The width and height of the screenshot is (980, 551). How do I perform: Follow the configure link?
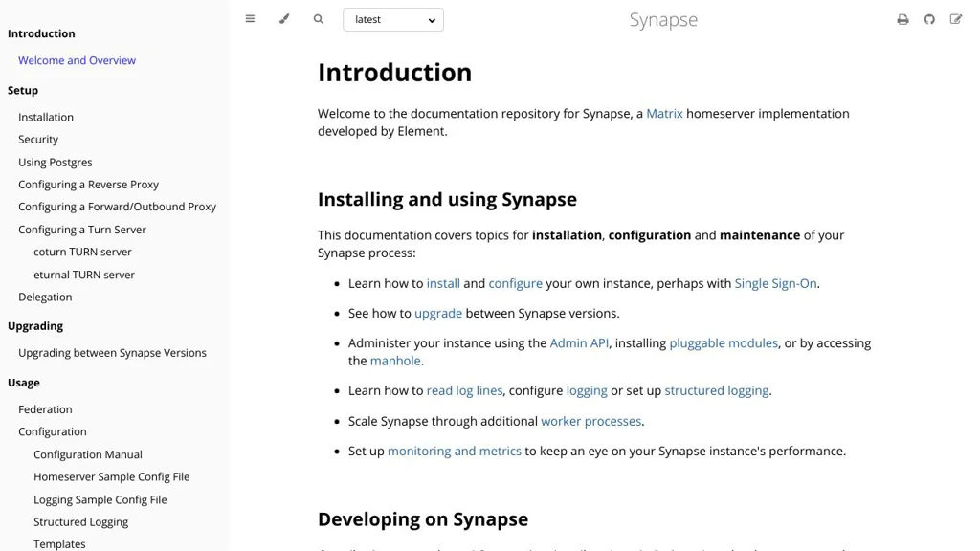point(515,283)
